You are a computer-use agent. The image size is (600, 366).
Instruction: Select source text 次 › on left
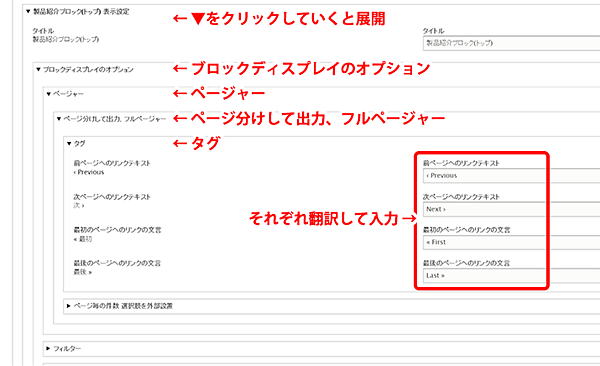(x=79, y=206)
